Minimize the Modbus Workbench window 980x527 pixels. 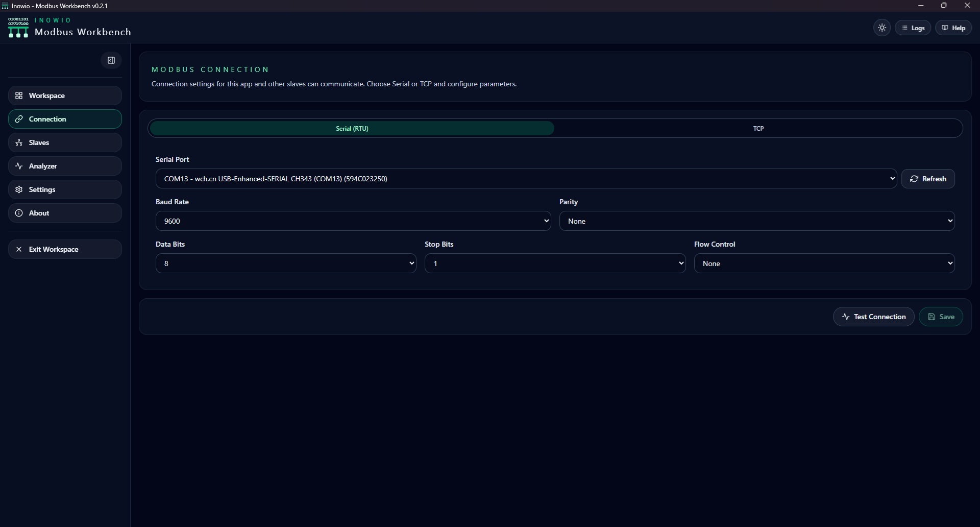pos(921,6)
